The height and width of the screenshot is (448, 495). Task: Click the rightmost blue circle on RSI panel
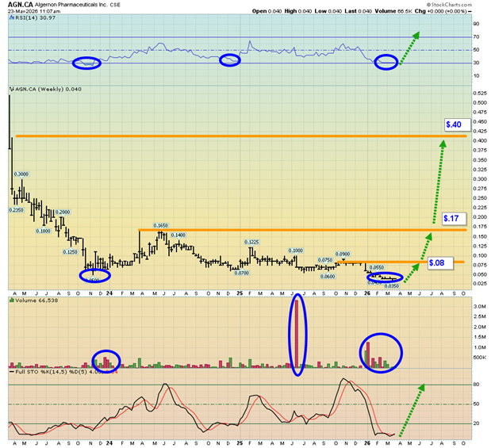coord(386,62)
